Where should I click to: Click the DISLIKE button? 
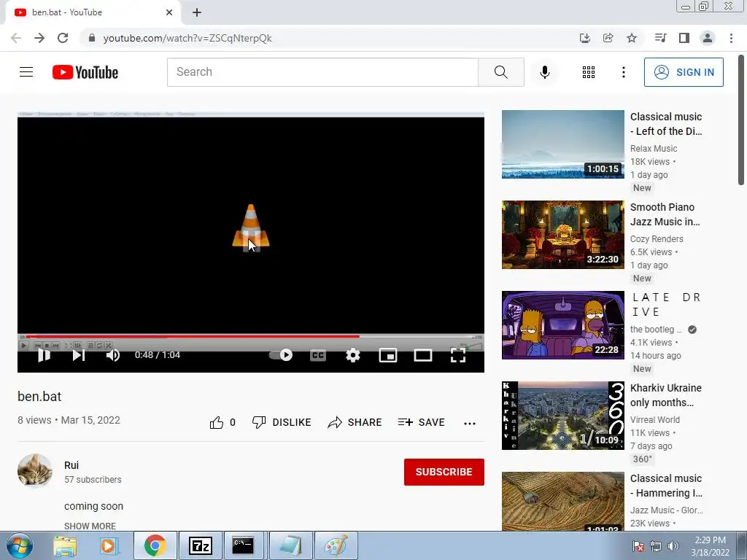click(282, 422)
